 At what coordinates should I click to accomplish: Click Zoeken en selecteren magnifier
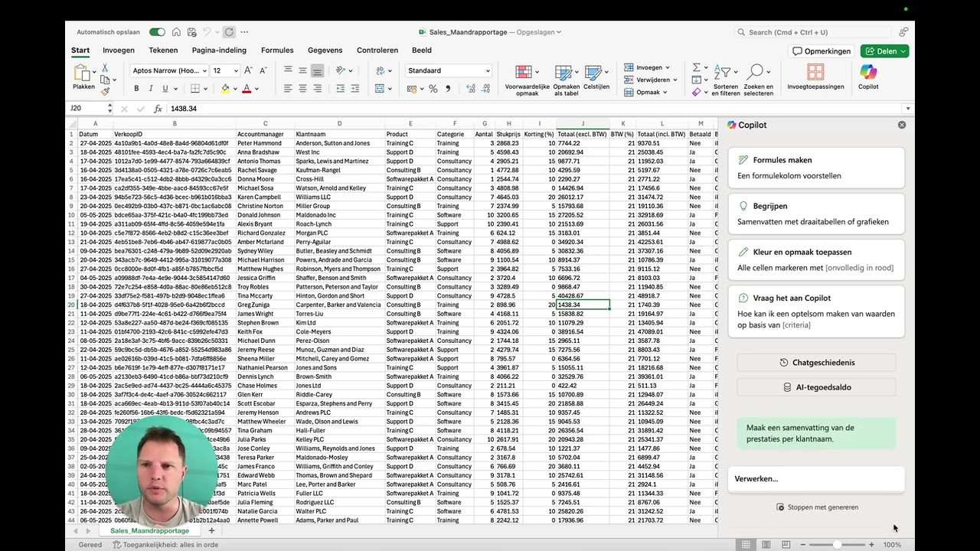coord(758,80)
